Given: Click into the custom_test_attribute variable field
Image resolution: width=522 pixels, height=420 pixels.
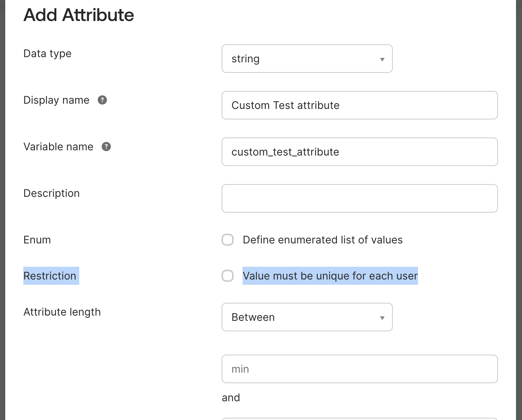Looking at the screenshot, I should coord(359,152).
